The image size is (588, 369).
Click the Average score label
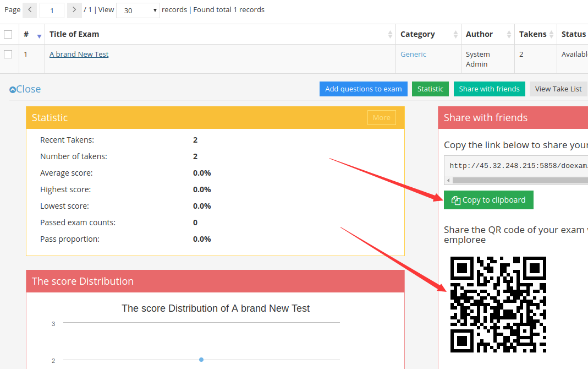click(67, 173)
